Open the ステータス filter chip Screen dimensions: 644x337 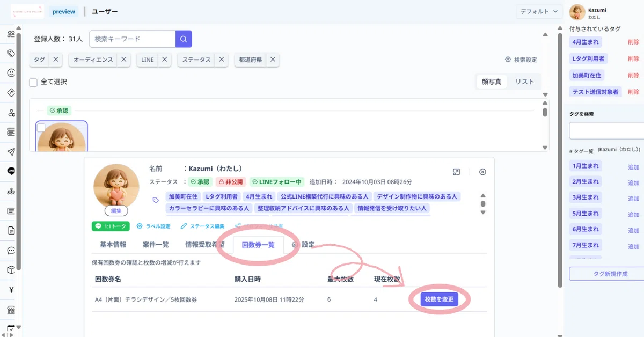[x=196, y=60]
